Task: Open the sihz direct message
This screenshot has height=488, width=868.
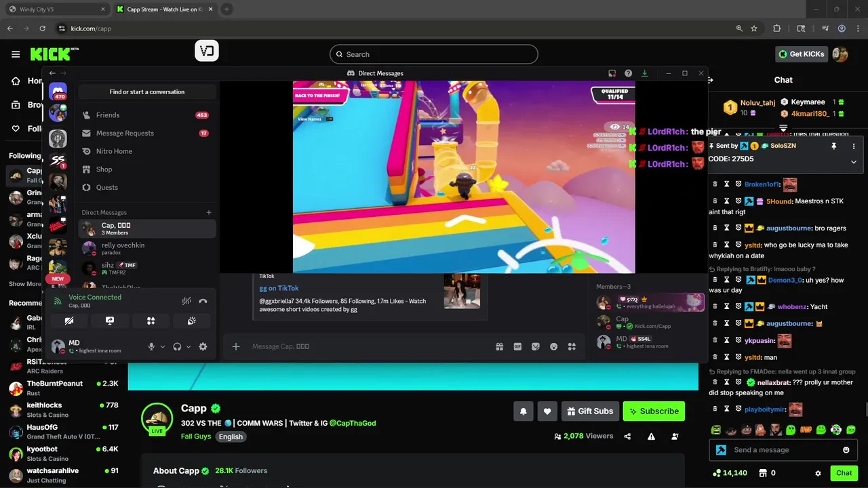Action: point(146,268)
